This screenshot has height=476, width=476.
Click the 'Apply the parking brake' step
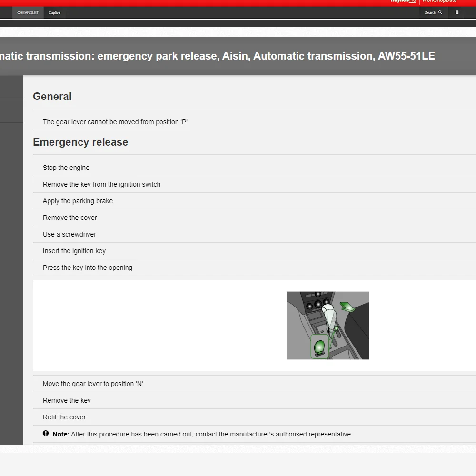[x=78, y=201]
